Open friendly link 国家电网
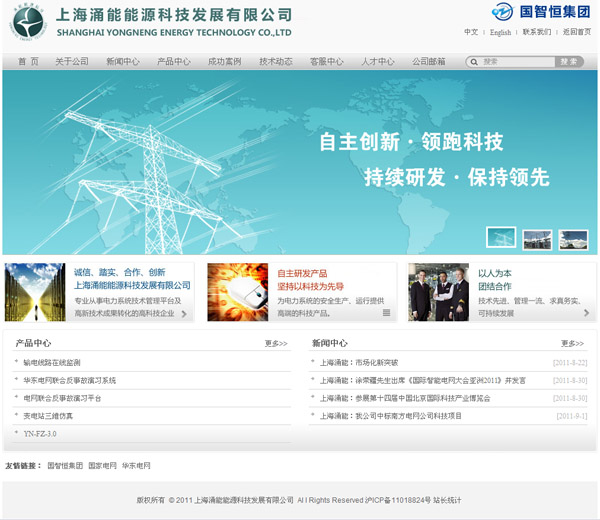This screenshot has height=520, width=600. click(x=103, y=466)
